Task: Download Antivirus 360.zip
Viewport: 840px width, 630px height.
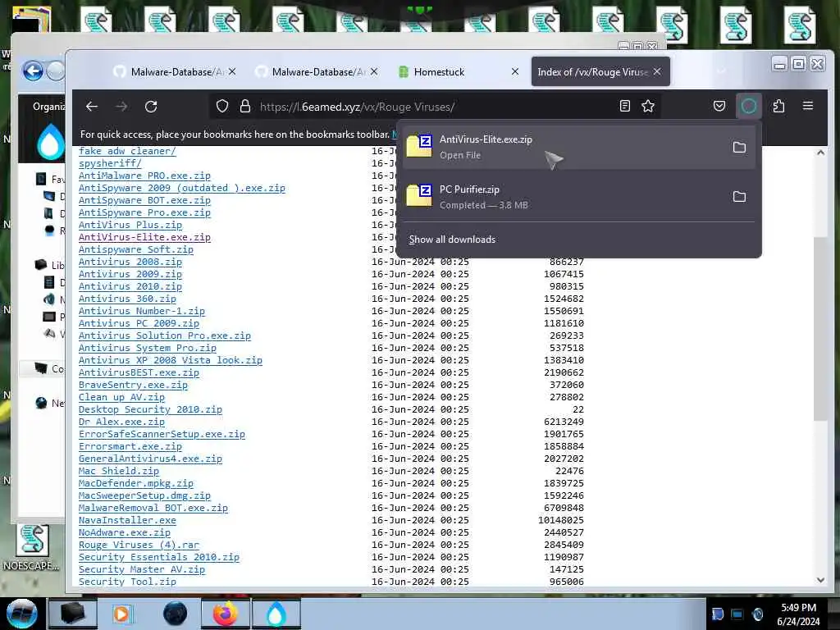Action: [127, 299]
